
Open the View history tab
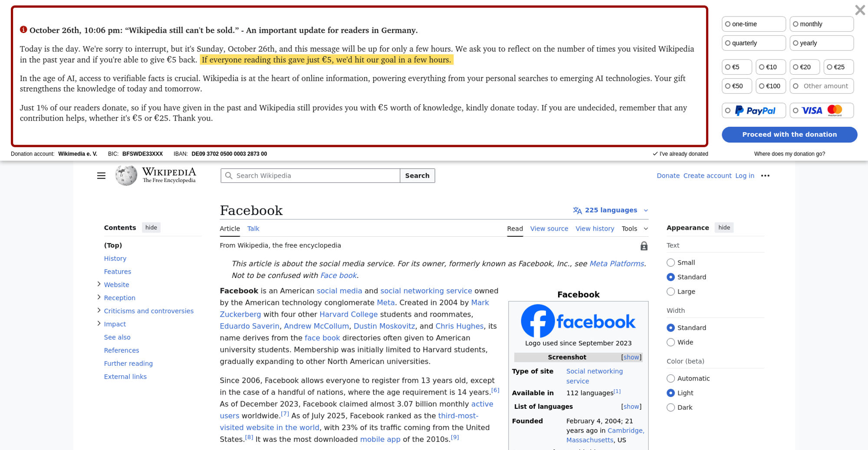pos(595,229)
